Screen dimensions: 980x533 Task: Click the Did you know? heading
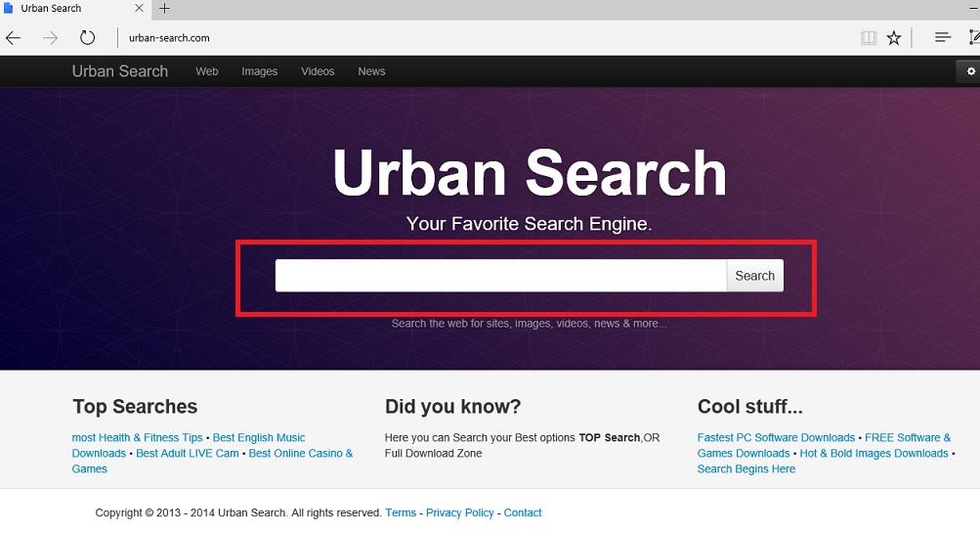pyautogui.click(x=453, y=407)
